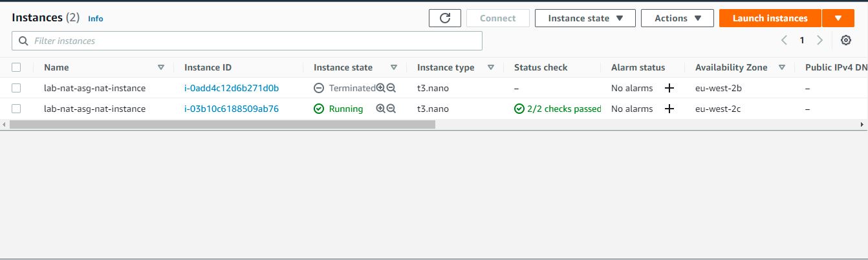The image size is (868, 260).
Task: Click No alarms in the eu-west-2c row
Action: 632,109
